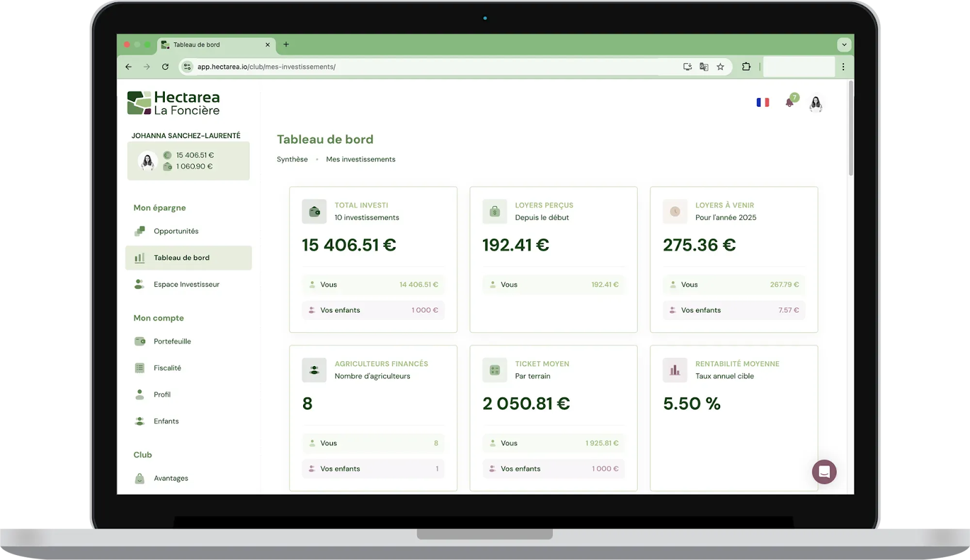Viewport: 970px width, 560px height.
Task: Switch to the Synthèse tab
Action: click(292, 159)
